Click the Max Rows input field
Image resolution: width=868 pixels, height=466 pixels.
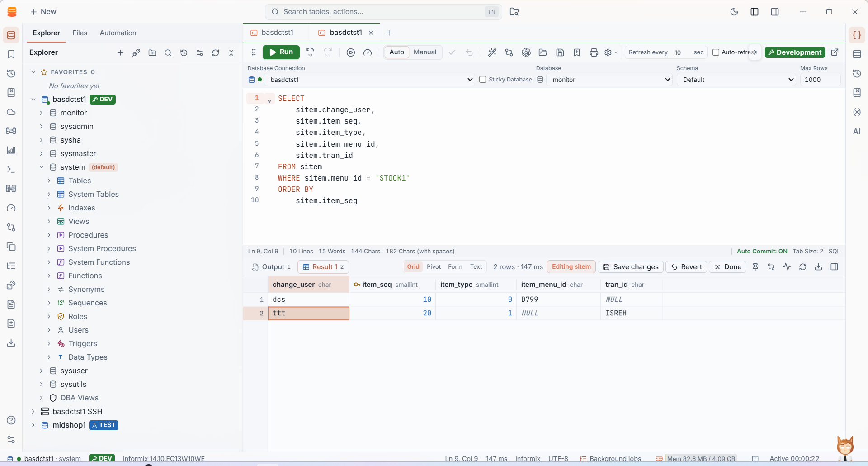tap(820, 80)
